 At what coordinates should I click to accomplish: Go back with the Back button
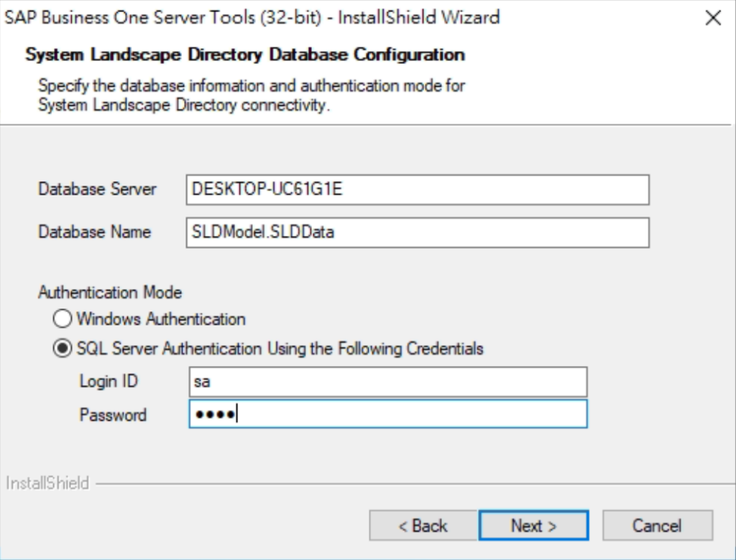coord(423,525)
